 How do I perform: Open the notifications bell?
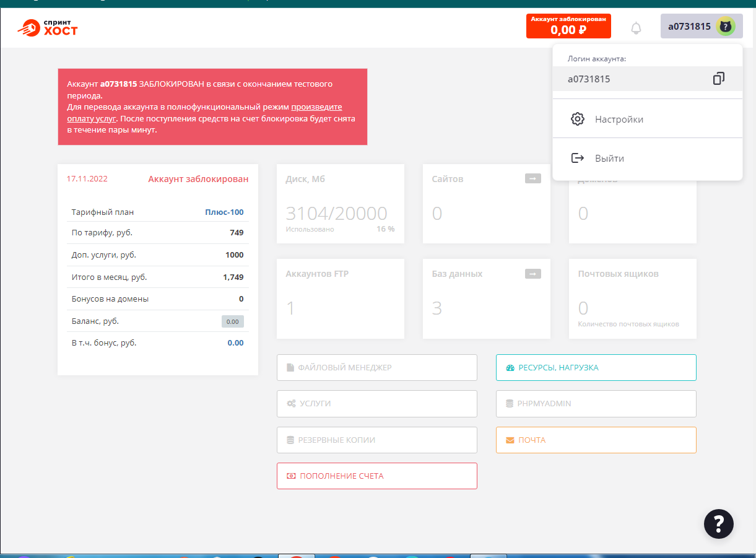(636, 28)
